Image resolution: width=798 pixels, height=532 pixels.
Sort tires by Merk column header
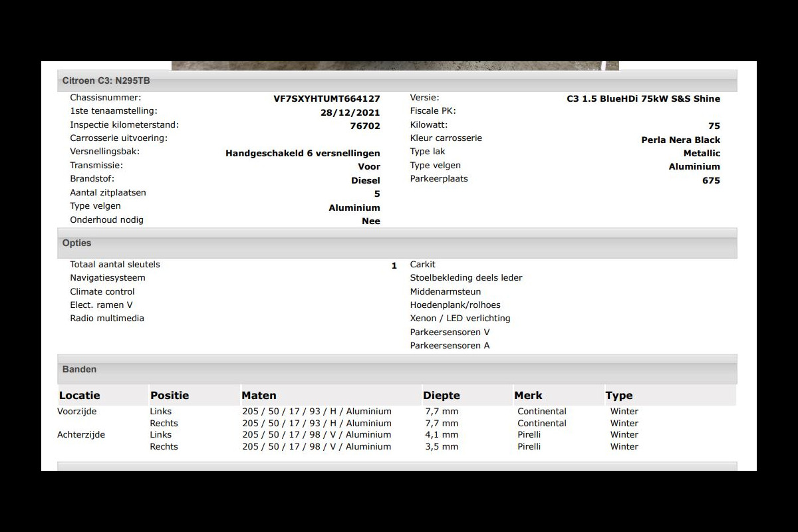(528, 395)
